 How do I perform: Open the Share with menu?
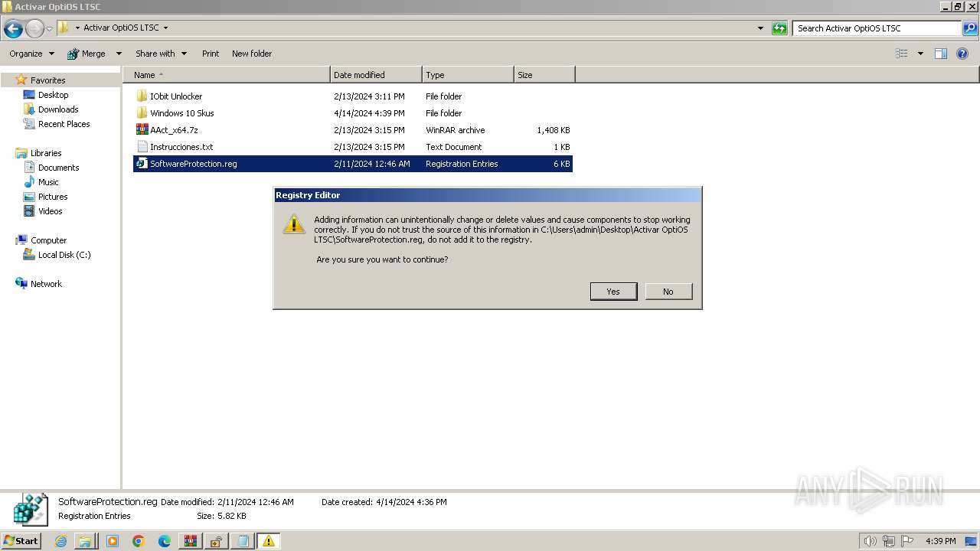(161, 54)
